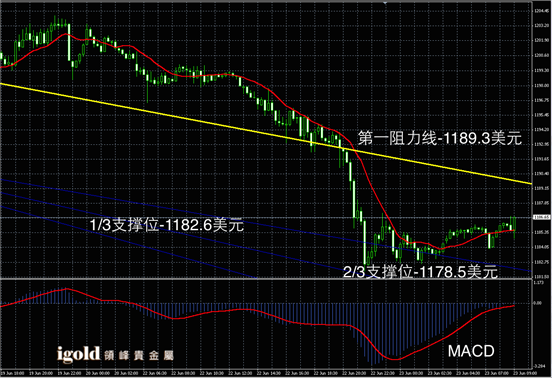Click the 2/3支撑位-1178.5美元 support label
The width and height of the screenshot is (552, 378).
[420, 272]
